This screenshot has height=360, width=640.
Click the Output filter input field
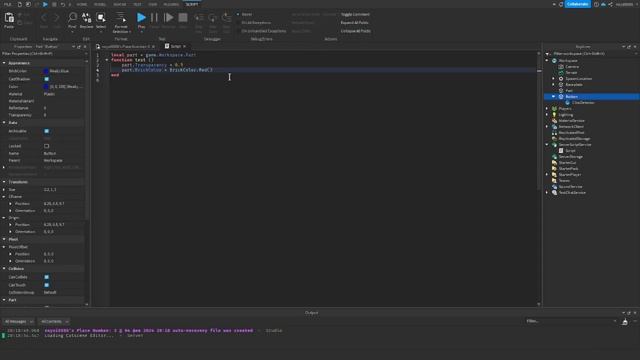(571, 321)
